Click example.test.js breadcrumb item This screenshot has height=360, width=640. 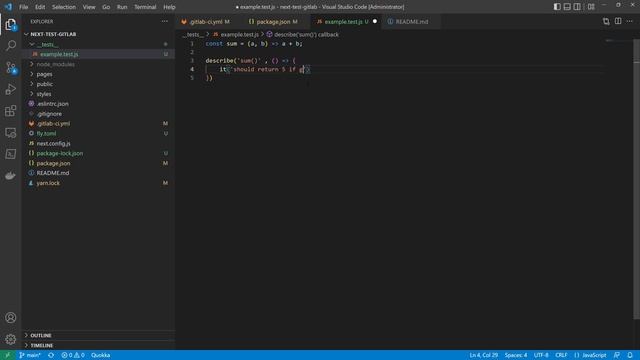coord(236,35)
